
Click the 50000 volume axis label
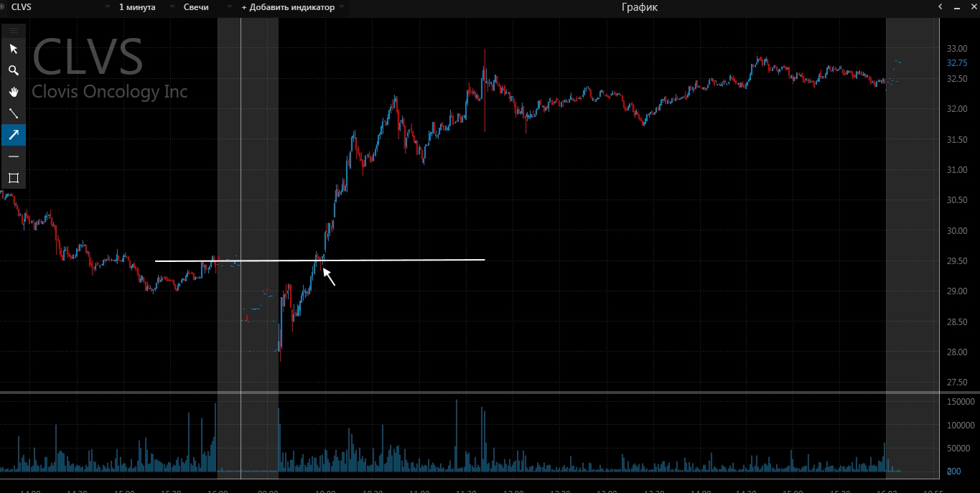pos(958,449)
